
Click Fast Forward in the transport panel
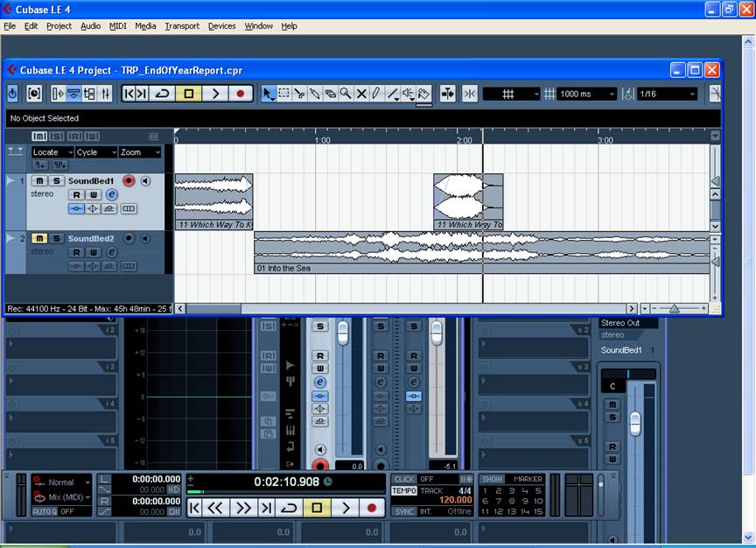tap(243, 508)
